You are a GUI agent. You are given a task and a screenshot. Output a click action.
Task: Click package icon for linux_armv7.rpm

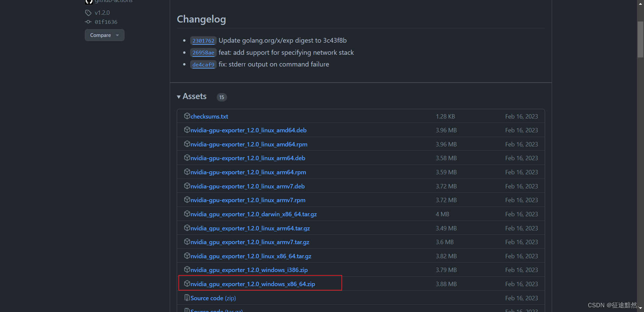pyautogui.click(x=187, y=199)
